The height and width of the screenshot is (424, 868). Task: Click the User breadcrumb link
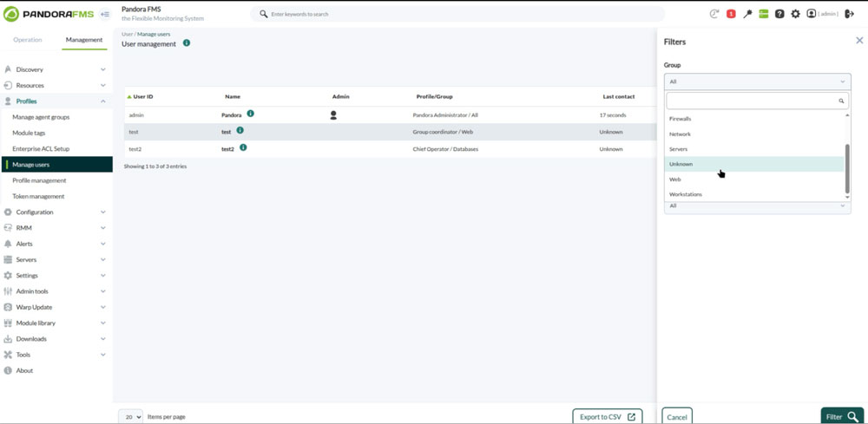click(127, 35)
